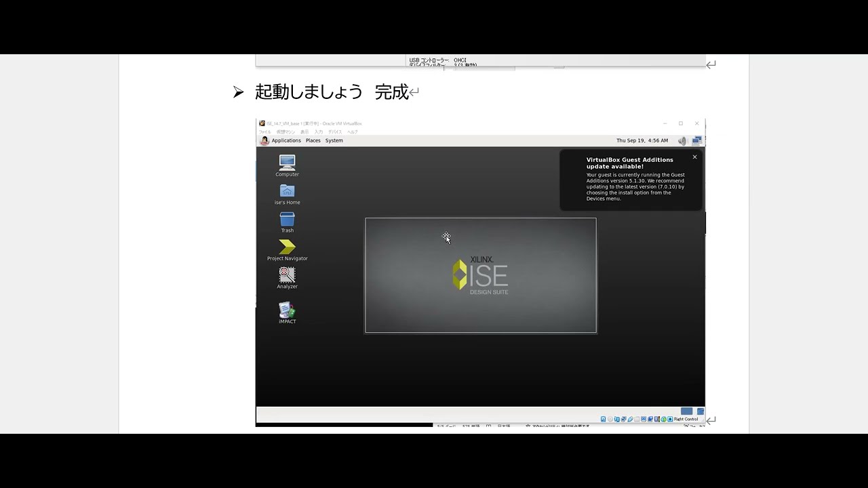Open VirtualBox デバイス menu

(335, 132)
